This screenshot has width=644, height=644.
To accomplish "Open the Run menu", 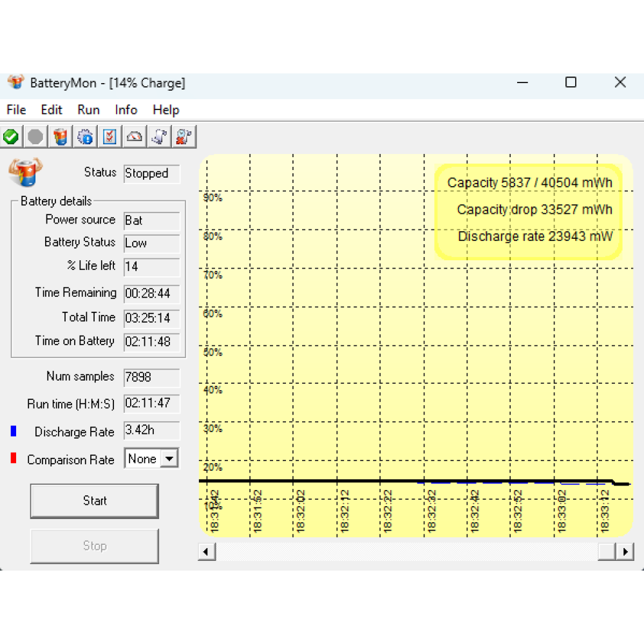I will tap(88, 110).
